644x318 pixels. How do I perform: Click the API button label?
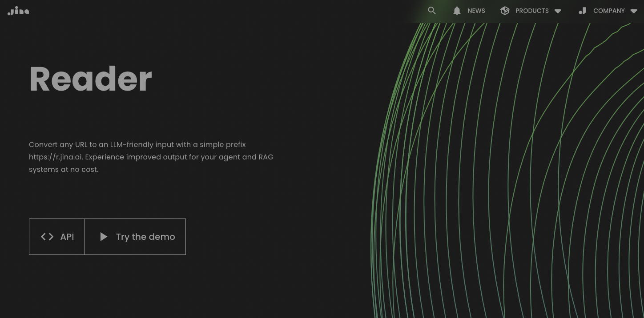tap(67, 237)
